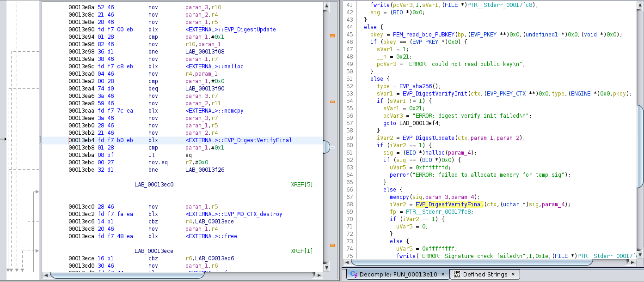Click bytes fd f7 00 eb at 00013e90
The image size is (644, 282).
(115, 30)
